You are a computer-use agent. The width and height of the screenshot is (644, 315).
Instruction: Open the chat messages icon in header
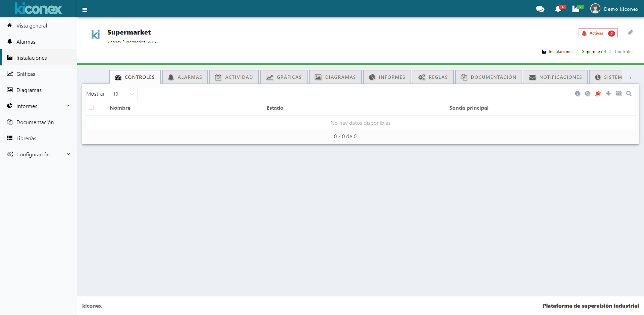point(540,9)
